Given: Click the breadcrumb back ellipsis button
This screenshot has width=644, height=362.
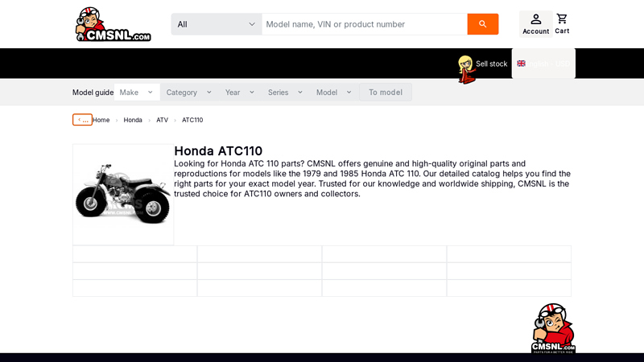Looking at the screenshot, I should 82,120.
